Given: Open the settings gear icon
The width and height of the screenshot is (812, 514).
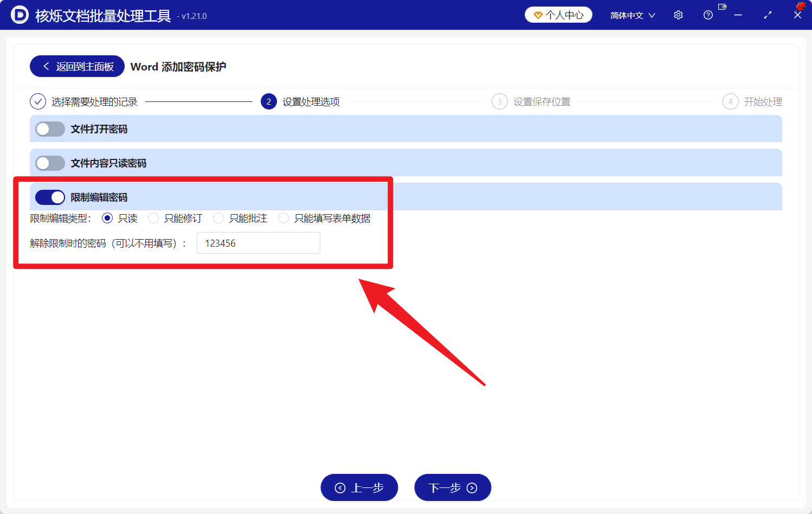Looking at the screenshot, I should tap(678, 15).
